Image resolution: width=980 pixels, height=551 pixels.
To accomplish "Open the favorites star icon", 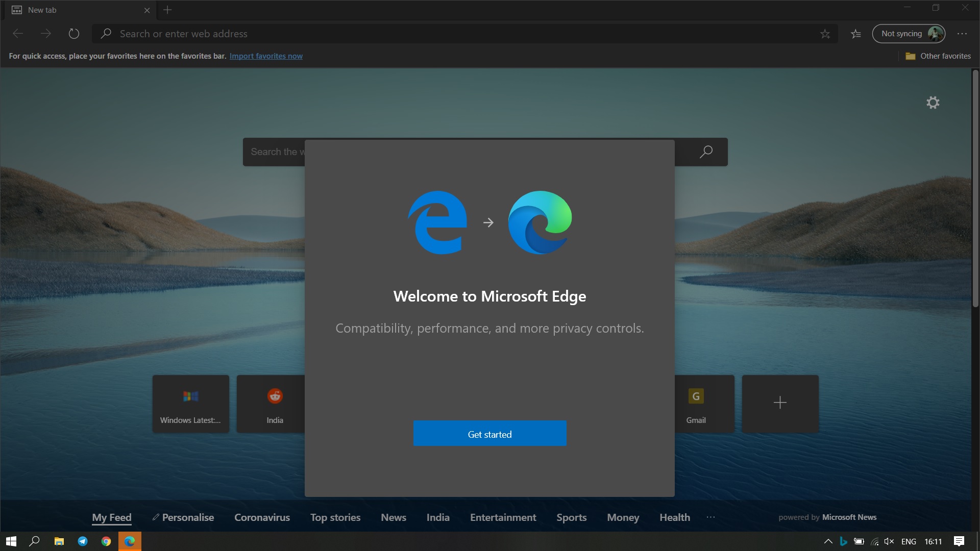I will pos(856,33).
